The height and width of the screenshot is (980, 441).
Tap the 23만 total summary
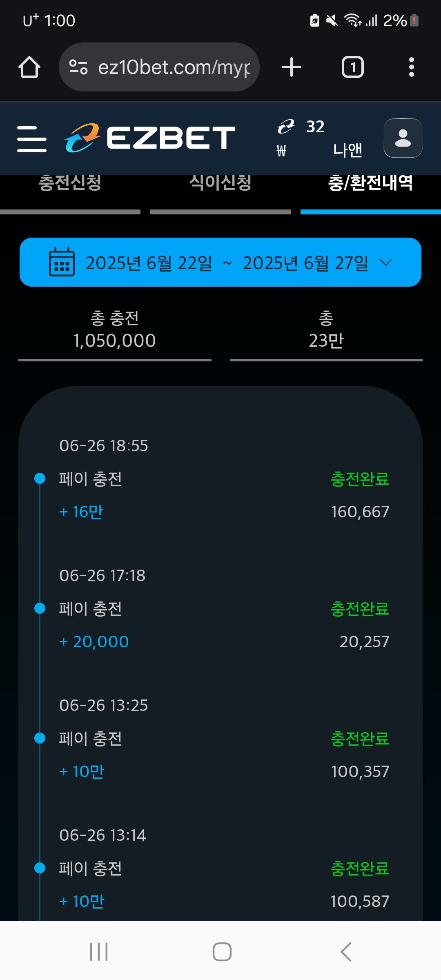[326, 330]
